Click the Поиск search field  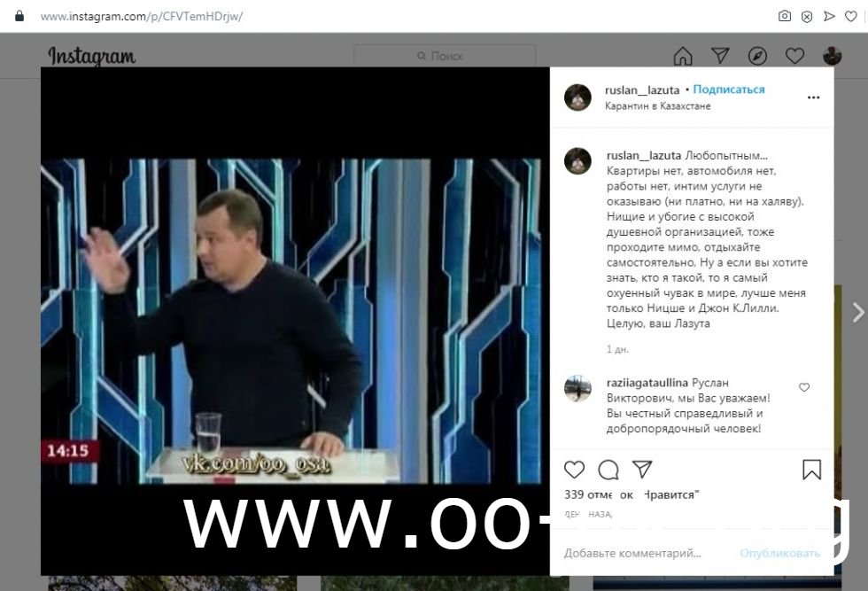(x=445, y=56)
